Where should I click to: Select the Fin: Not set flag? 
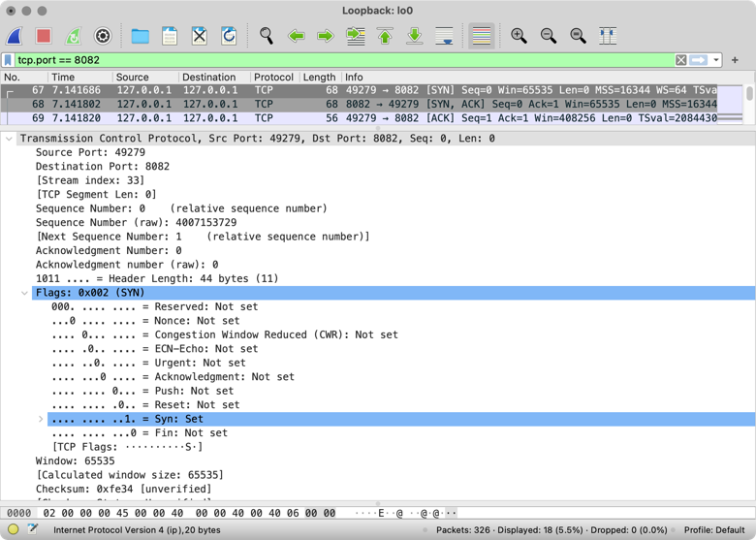(140, 433)
